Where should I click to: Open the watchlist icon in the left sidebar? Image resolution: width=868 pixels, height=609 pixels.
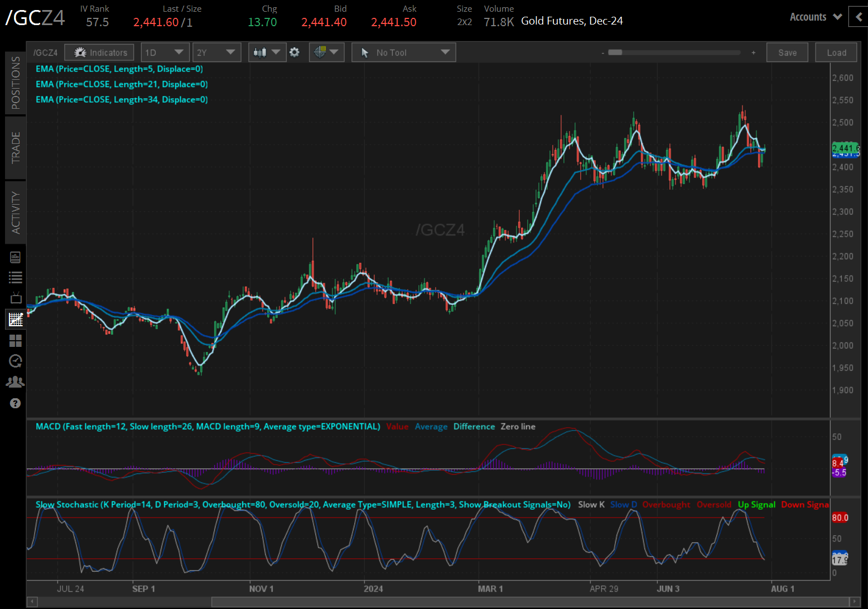[x=15, y=277]
